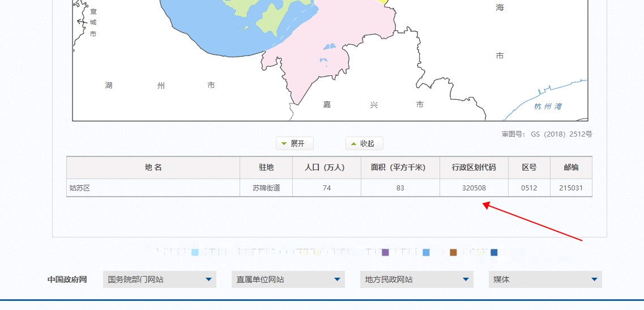Open the 直属单位网站 dropdown
Viewport: 644px width, 310px height.
tap(288, 279)
